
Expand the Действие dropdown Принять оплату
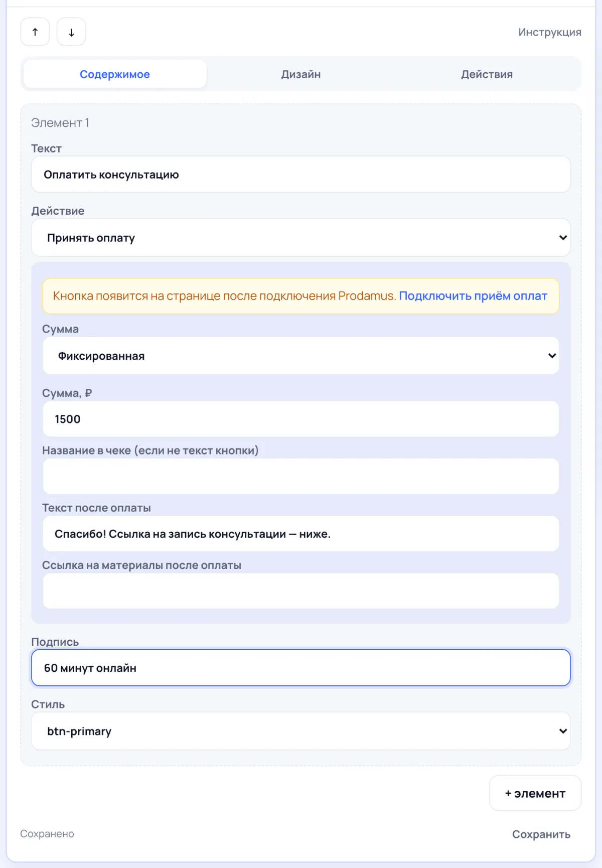301,238
